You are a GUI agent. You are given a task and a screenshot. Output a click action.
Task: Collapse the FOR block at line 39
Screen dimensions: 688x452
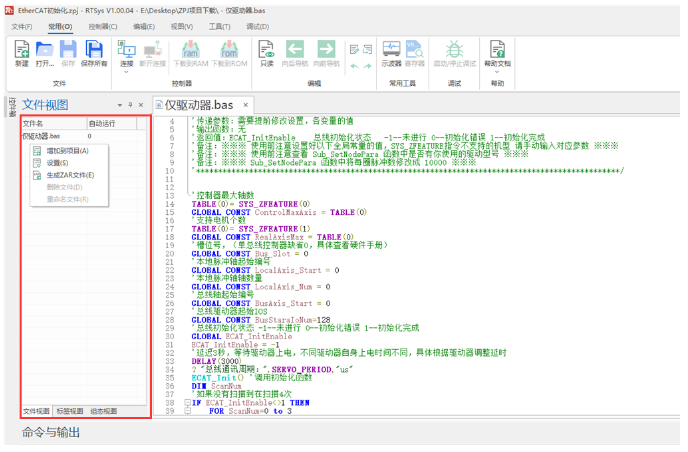tap(187, 411)
